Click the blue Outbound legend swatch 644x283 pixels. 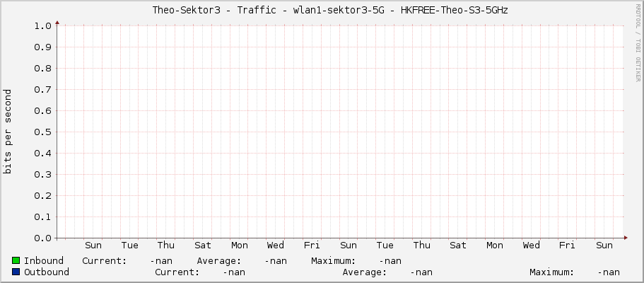pyautogui.click(x=16, y=272)
